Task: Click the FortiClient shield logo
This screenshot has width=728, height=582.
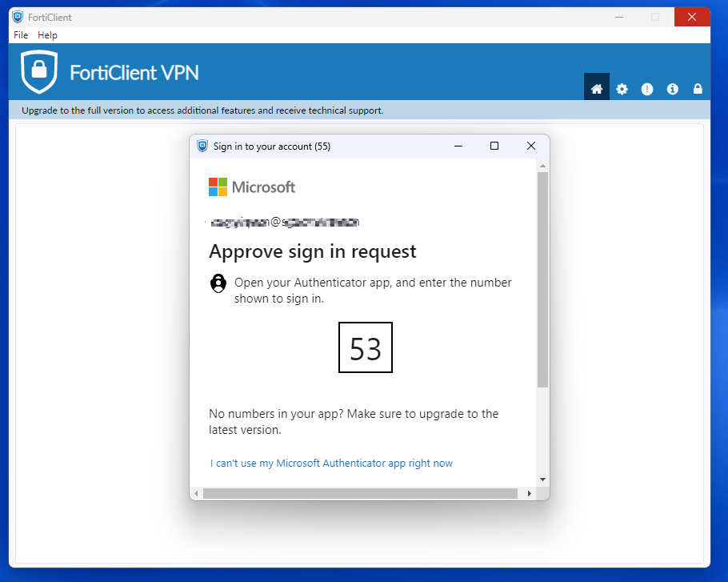Action: (x=38, y=71)
